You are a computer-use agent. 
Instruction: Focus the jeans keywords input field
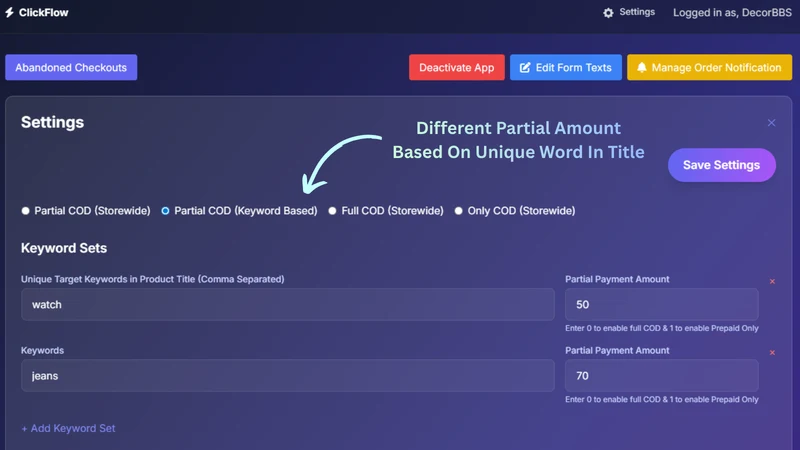click(288, 376)
